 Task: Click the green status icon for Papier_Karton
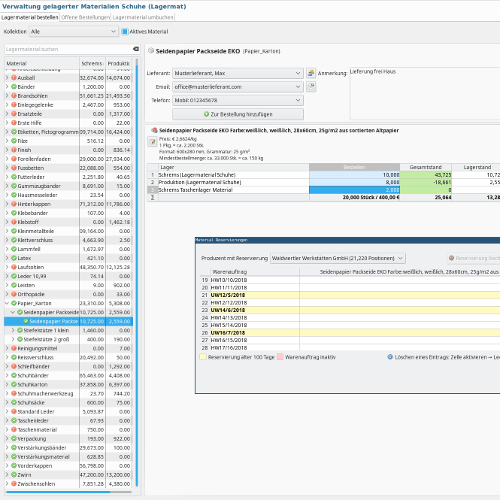click(x=14, y=303)
